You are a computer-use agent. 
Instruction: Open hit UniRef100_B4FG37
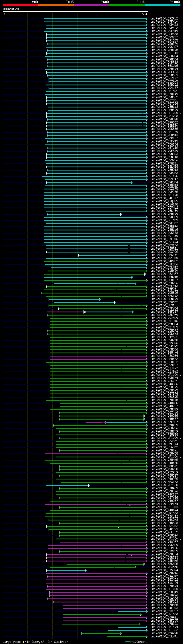pos(164,312)
